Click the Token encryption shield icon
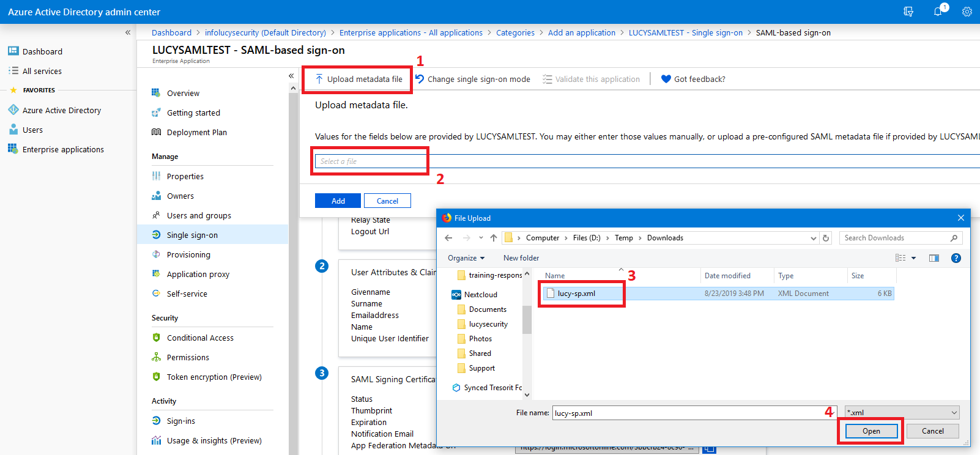Viewport: 980px width, 455px height. point(156,377)
